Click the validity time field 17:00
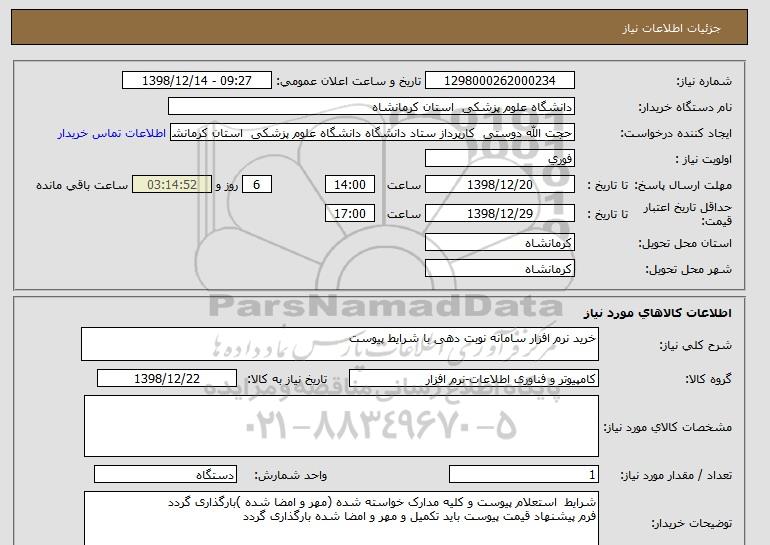Image resolution: width=770 pixels, height=545 pixels. click(x=350, y=214)
